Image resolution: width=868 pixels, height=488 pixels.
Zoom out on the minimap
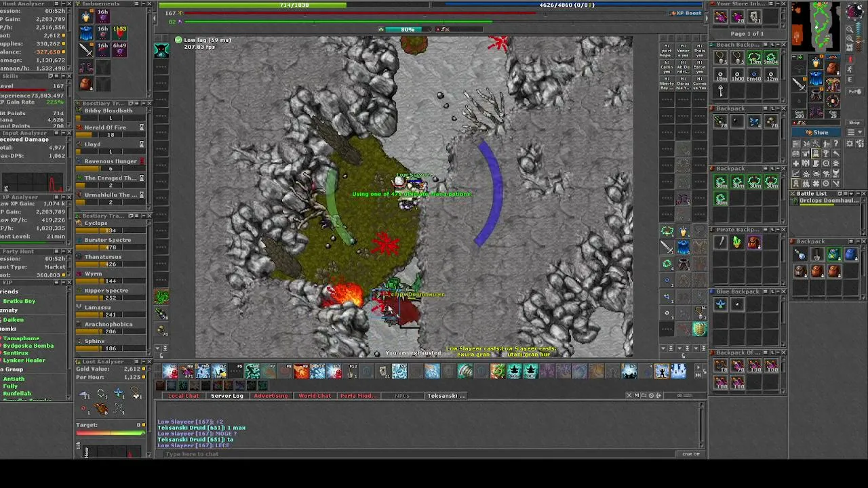click(x=850, y=29)
